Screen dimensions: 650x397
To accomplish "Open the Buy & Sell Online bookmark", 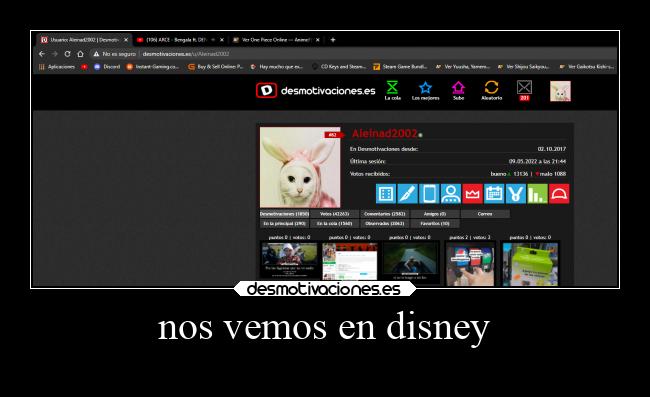I will pyautogui.click(x=216, y=67).
